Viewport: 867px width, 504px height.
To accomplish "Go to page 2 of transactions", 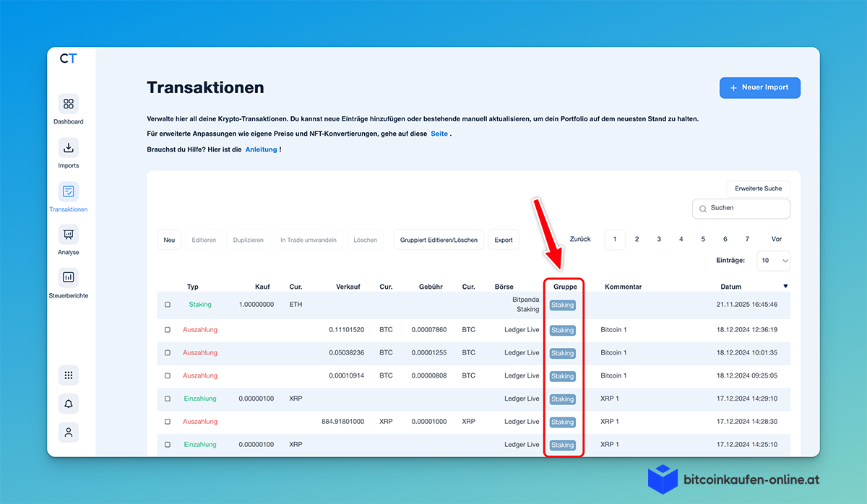I will tap(637, 240).
